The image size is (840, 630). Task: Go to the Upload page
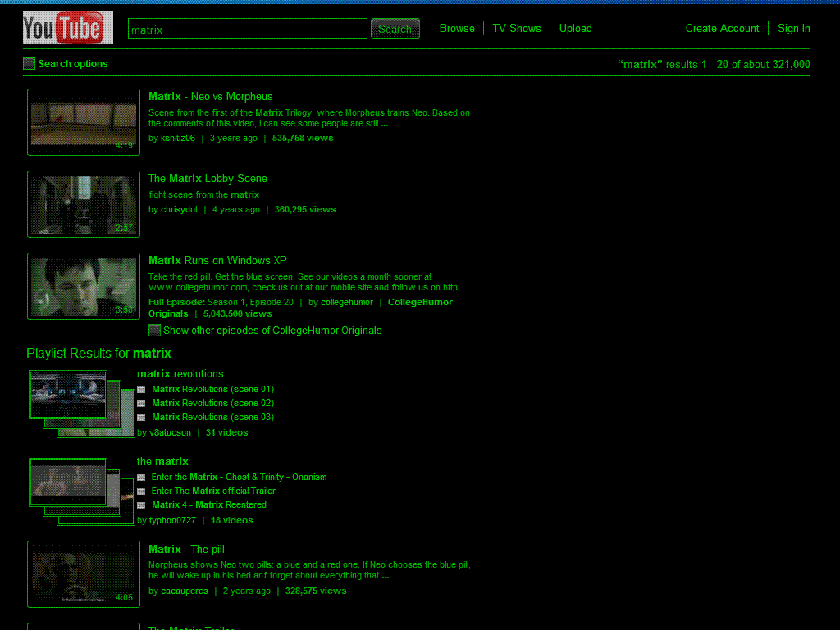pyautogui.click(x=575, y=29)
